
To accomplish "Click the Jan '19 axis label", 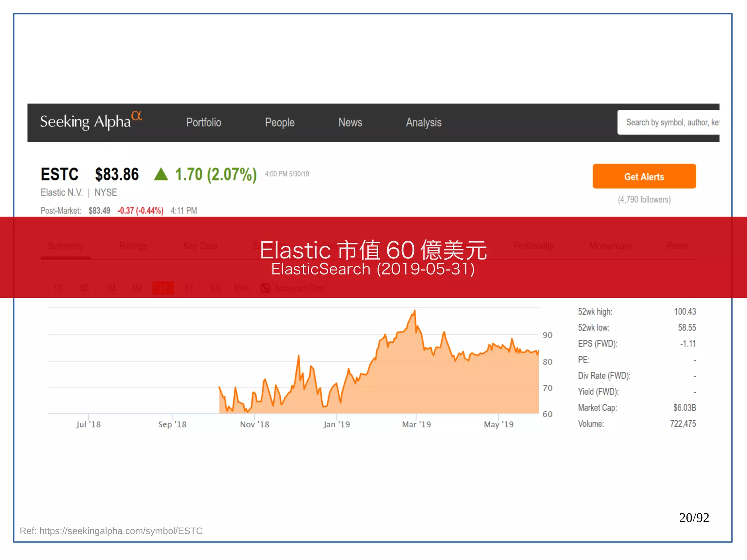I will 336,424.
